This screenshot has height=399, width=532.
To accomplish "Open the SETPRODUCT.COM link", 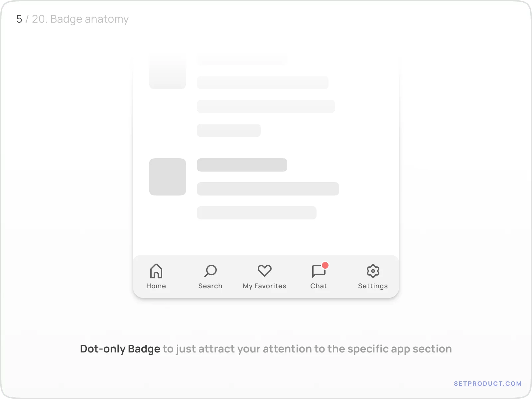I will (x=488, y=383).
